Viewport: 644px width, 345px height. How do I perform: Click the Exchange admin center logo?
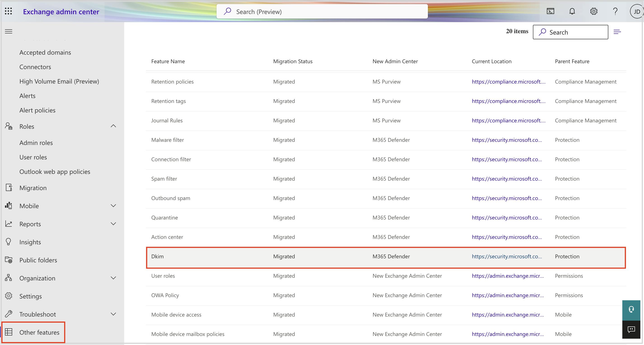click(61, 12)
